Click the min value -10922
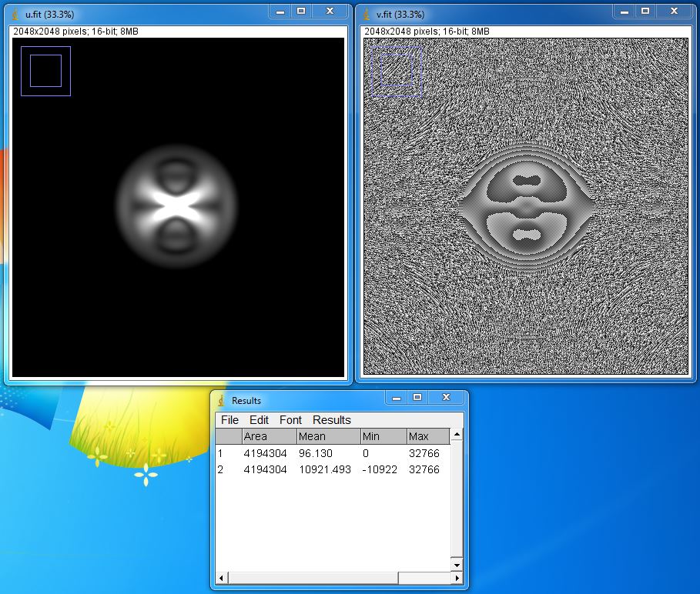Image resolution: width=700 pixels, height=594 pixels. tap(380, 469)
